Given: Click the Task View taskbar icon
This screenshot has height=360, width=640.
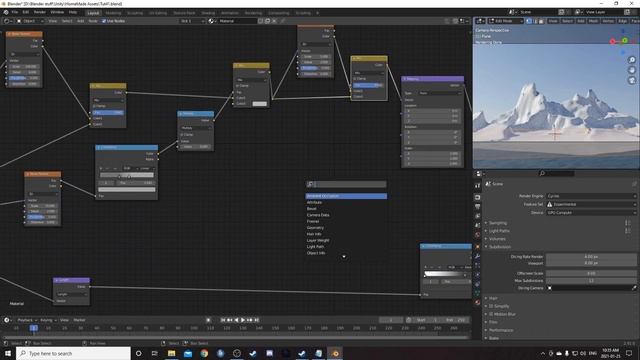Looking at the screenshot, I should point(155,353).
